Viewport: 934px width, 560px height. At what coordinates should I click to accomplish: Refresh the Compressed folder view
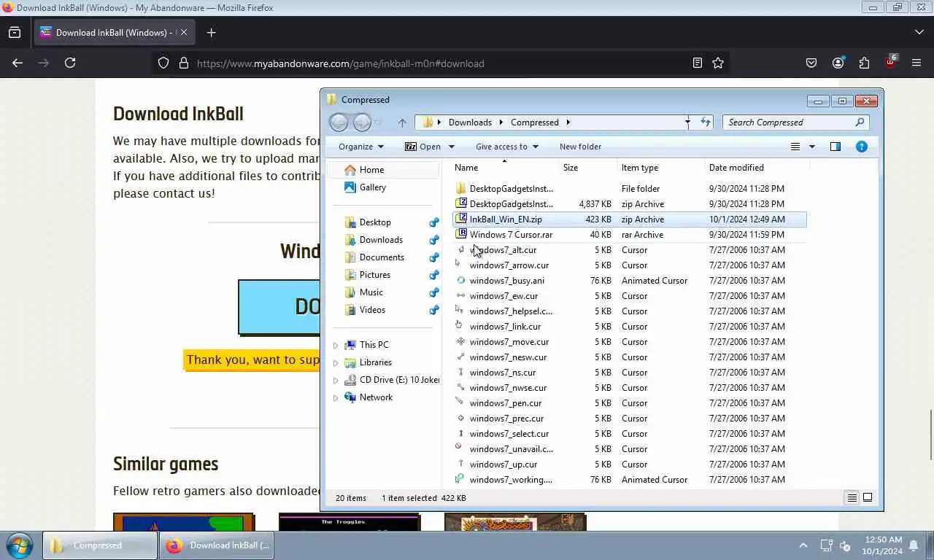706,122
